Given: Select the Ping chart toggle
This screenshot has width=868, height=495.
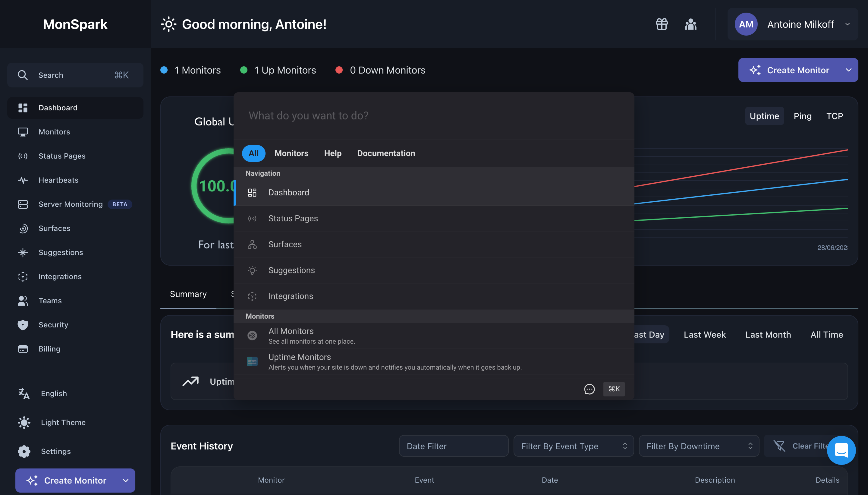Looking at the screenshot, I should 802,116.
